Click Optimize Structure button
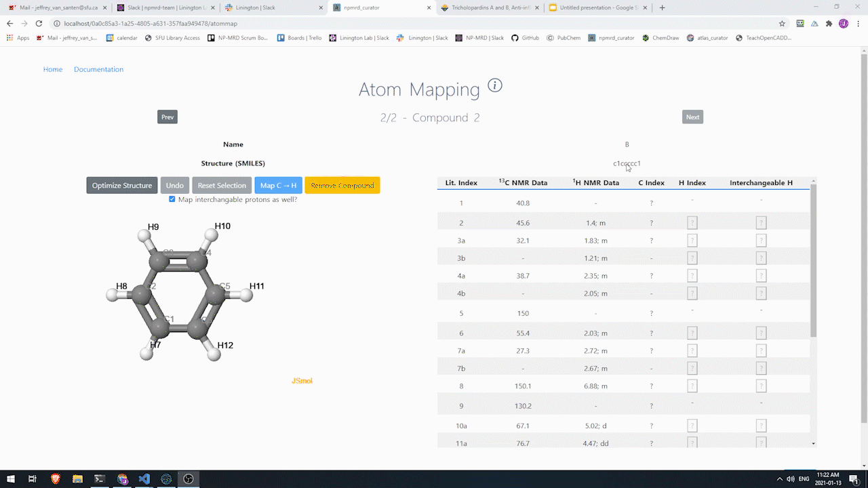868x488 pixels. point(122,185)
